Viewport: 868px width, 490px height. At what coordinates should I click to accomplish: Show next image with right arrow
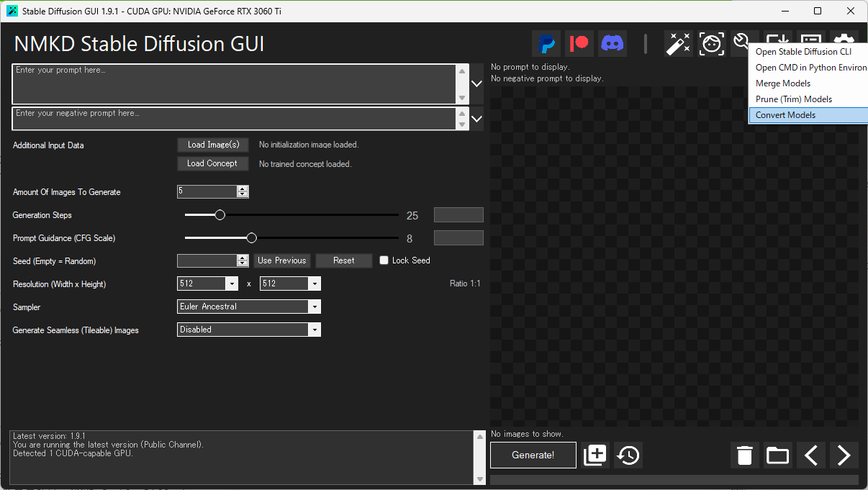click(x=844, y=455)
